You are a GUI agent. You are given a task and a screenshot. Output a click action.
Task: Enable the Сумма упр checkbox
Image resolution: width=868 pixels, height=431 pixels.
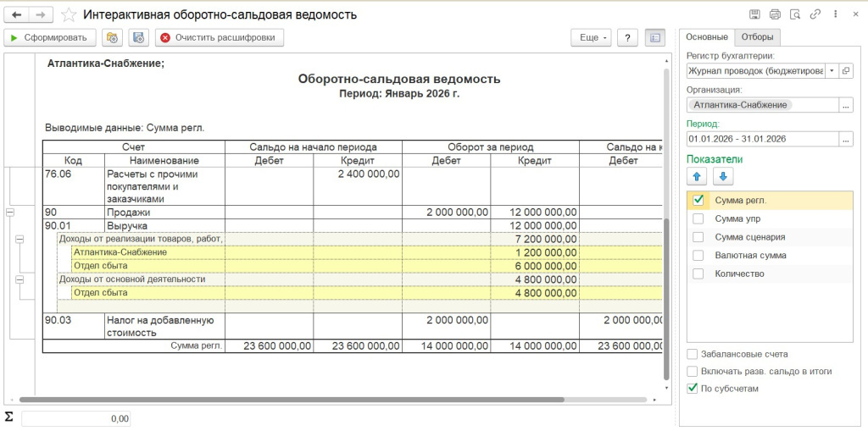tap(698, 218)
